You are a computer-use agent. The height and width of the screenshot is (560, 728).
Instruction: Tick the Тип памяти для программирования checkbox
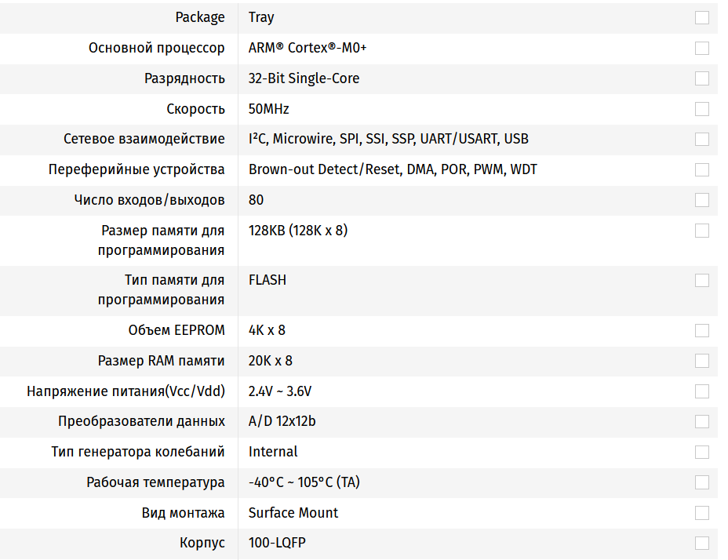coord(701,280)
